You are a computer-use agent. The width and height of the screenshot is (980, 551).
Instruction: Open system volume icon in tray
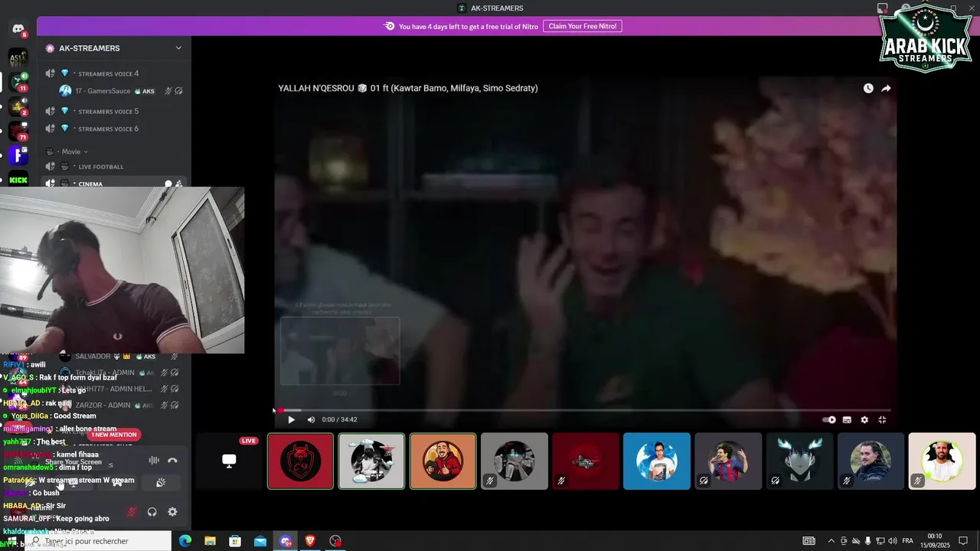[893, 541]
